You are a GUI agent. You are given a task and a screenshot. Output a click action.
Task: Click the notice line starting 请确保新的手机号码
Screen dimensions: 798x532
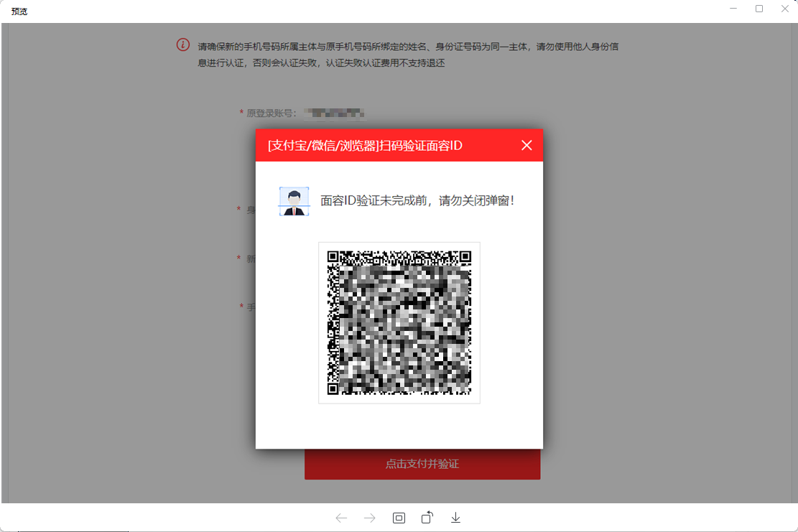pyautogui.click(x=408, y=47)
